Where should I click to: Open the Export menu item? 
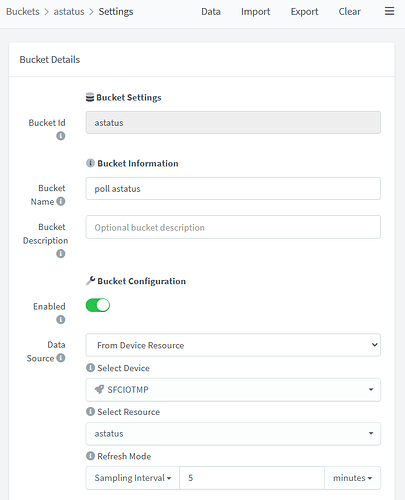[x=304, y=12]
